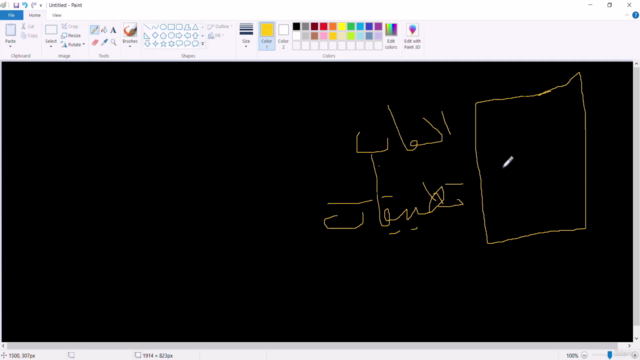The image size is (640, 360).
Task: Click the Edit colors button
Action: click(391, 36)
